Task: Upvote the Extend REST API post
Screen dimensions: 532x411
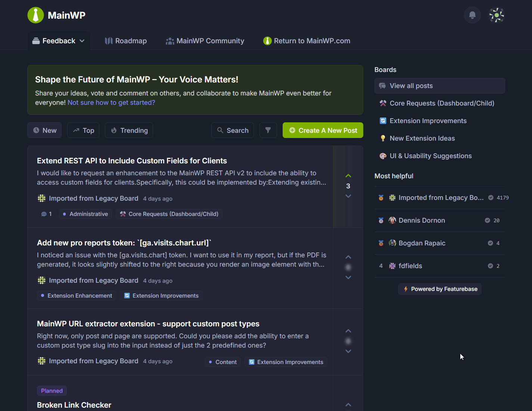Action: pos(348,176)
